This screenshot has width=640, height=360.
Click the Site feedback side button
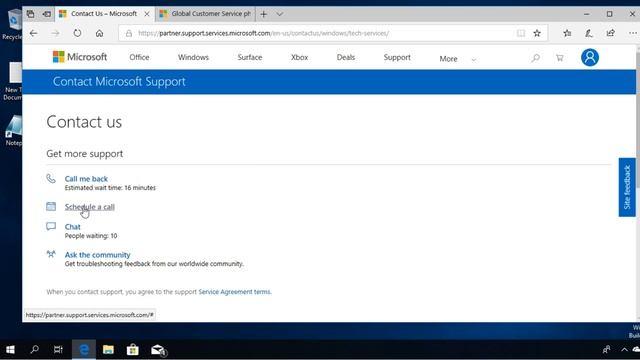pyautogui.click(x=627, y=187)
